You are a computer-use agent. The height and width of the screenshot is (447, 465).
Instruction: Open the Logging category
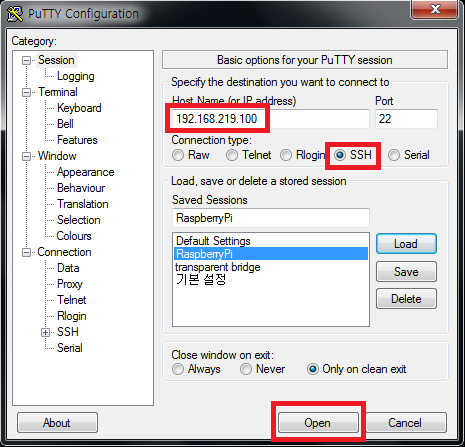76,76
